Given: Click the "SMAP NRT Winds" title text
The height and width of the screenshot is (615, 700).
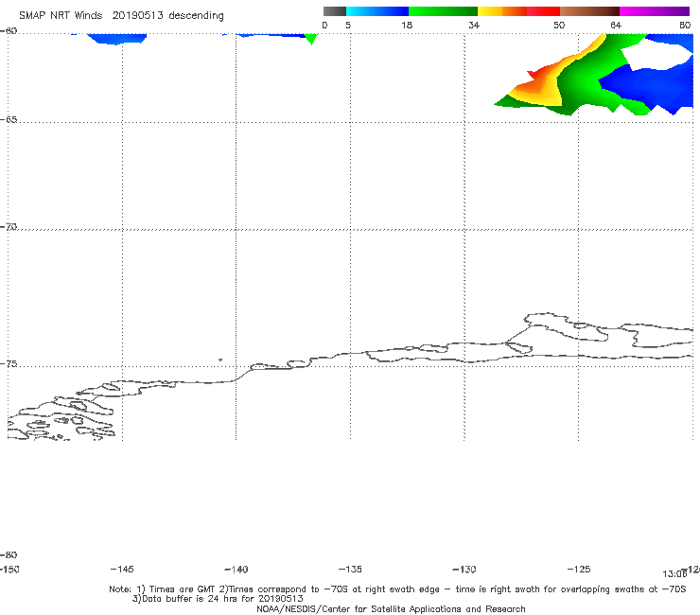Looking at the screenshot, I should 61,16.
